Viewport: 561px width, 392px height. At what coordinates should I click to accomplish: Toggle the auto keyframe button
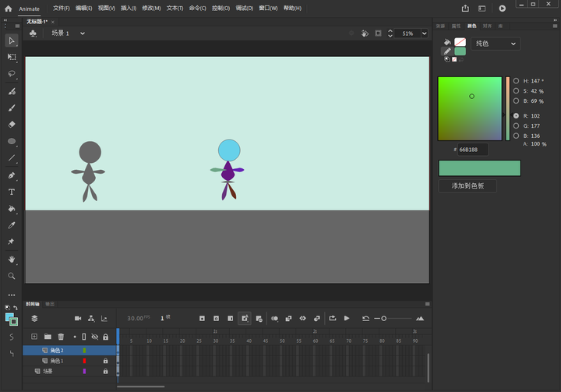point(245,318)
